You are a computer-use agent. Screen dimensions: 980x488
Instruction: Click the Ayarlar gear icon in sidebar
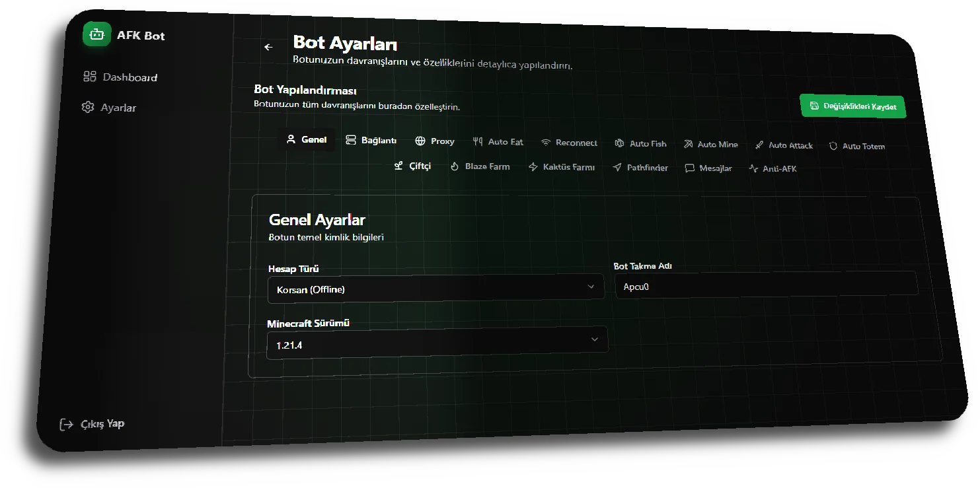(x=88, y=107)
